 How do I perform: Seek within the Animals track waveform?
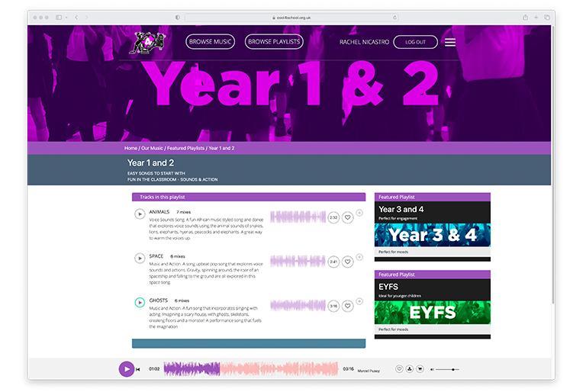pos(298,217)
